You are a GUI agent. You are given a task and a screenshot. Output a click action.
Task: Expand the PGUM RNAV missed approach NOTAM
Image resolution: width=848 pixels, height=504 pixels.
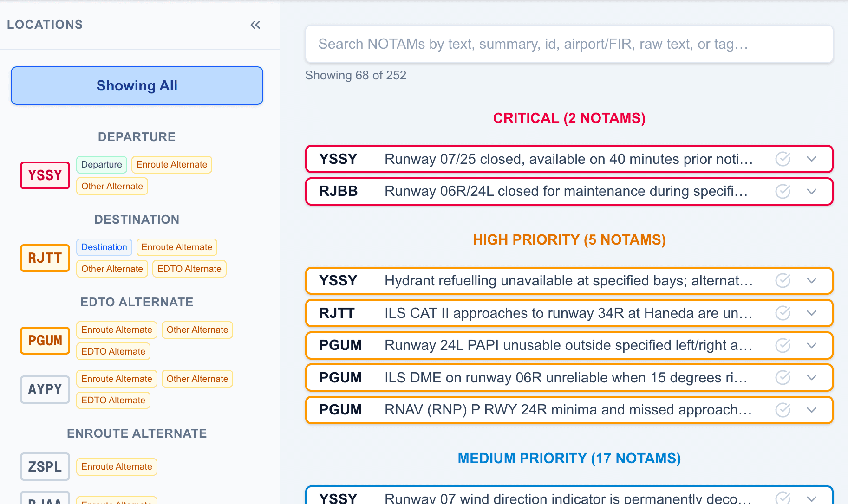(x=812, y=410)
